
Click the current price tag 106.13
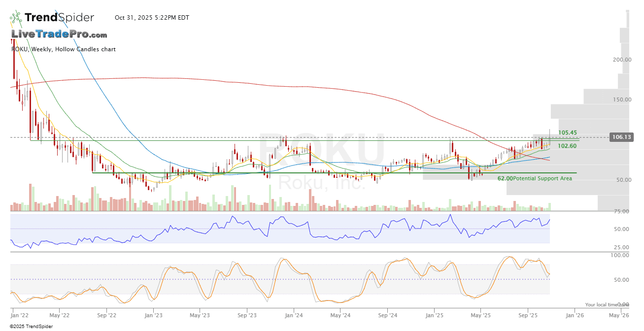621,137
